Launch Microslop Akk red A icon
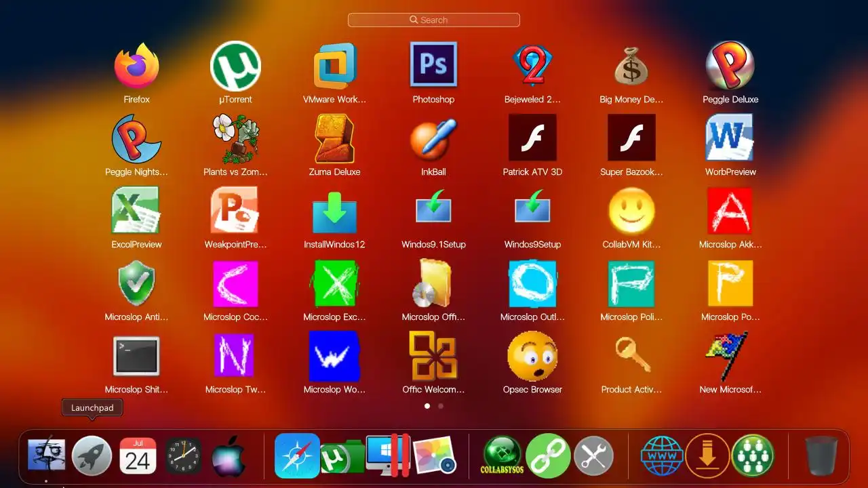Viewport: 868px width, 488px height. coord(730,211)
